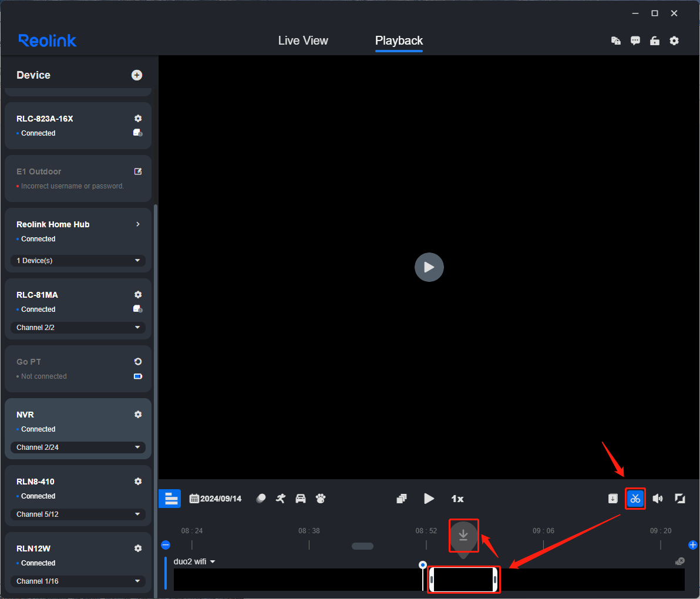700x599 pixels.
Task: Click battery icon on Go PT card
Action: (x=138, y=376)
